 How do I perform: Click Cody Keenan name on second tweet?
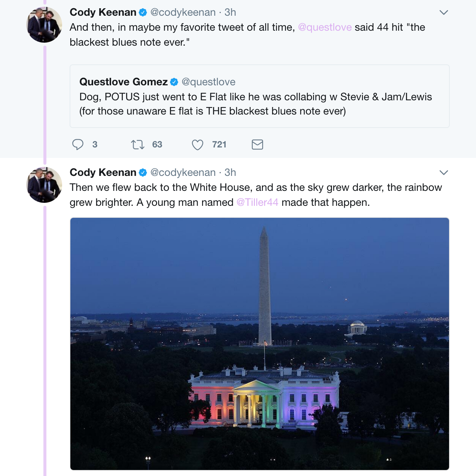click(x=103, y=173)
